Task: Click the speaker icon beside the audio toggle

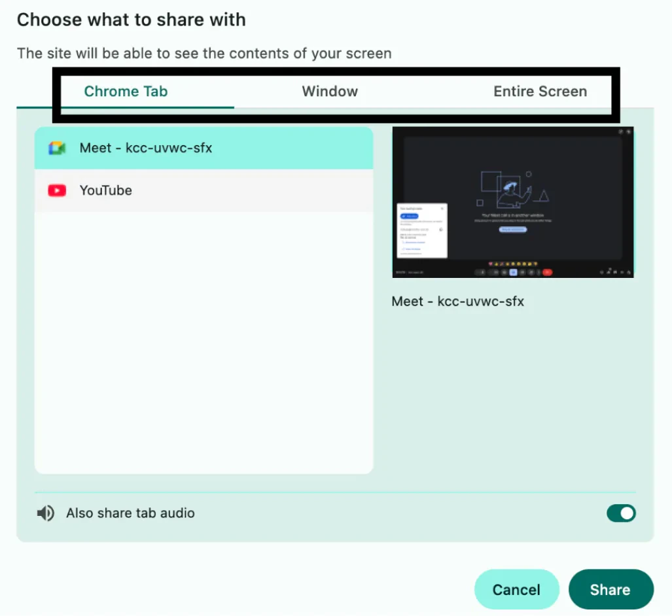Action: pyautogui.click(x=45, y=513)
